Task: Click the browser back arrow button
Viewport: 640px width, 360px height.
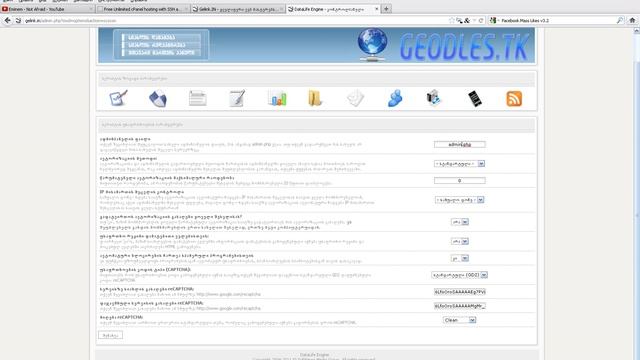Action: [x=7, y=20]
